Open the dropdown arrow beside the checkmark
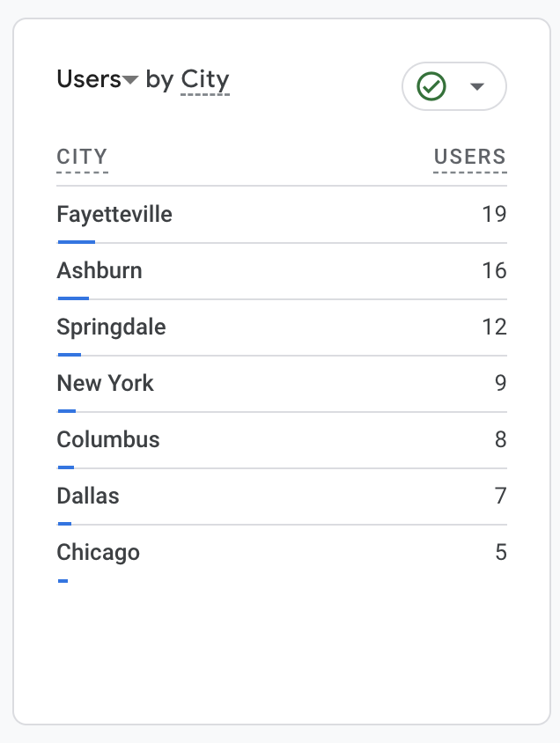This screenshot has width=560, height=743. coord(477,86)
